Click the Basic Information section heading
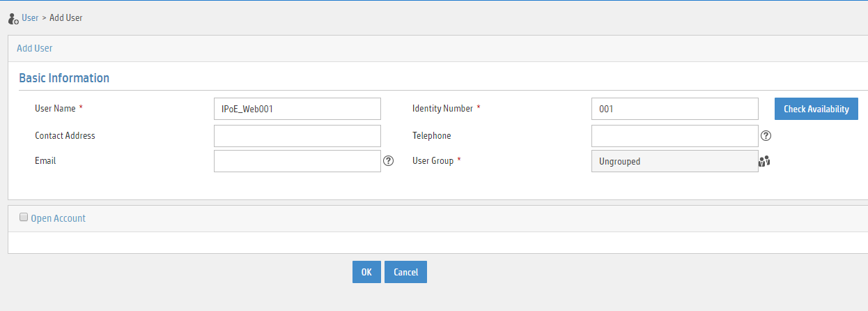Image resolution: width=868 pixels, height=311 pixels. 64,78
